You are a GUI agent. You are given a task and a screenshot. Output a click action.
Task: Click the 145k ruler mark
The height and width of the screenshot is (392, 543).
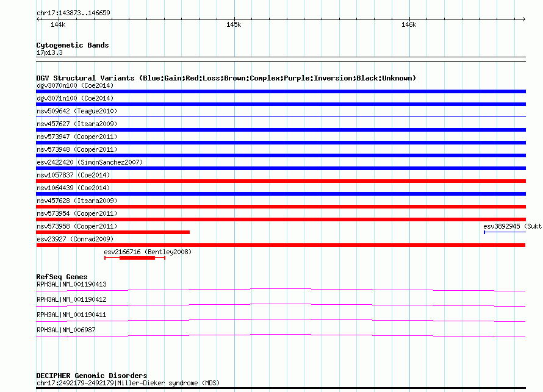pos(234,24)
